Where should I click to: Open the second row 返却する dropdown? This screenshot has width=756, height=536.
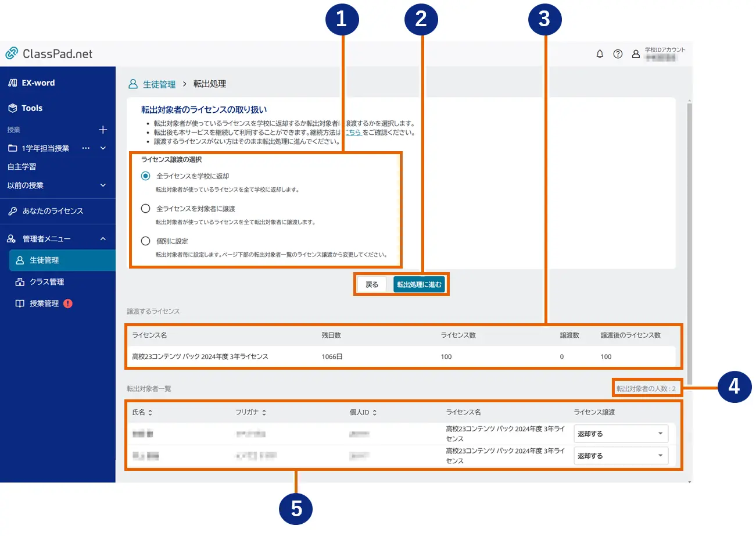621,456
